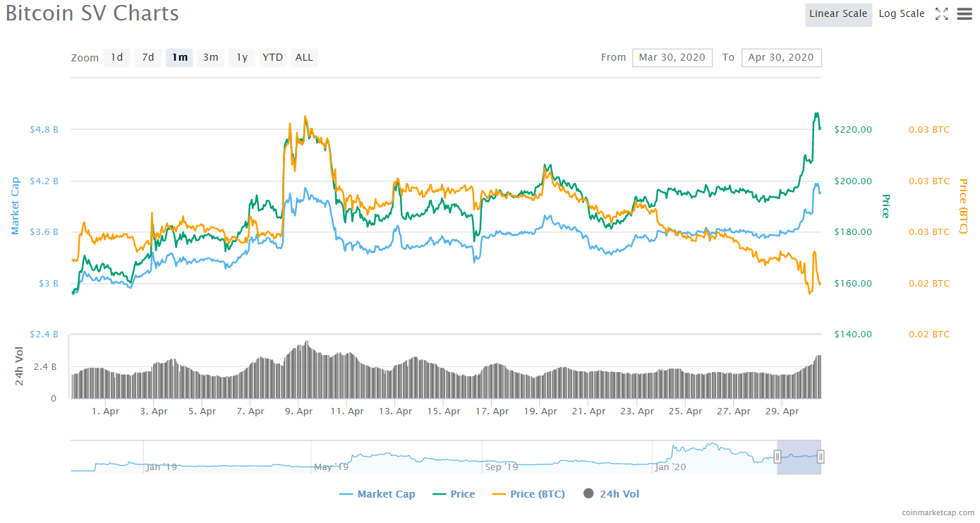980x523 pixels.
Task: Click the 21. Apr date label
Action: [588, 411]
